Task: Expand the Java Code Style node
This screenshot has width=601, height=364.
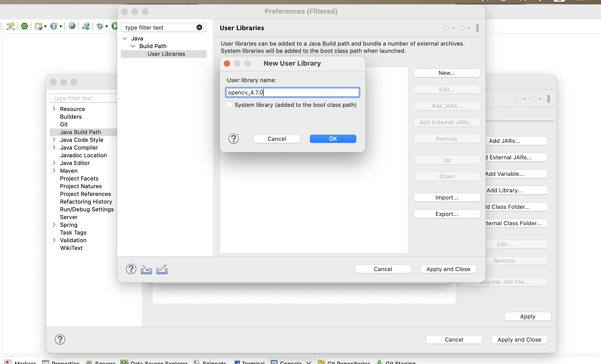Action: pos(54,140)
